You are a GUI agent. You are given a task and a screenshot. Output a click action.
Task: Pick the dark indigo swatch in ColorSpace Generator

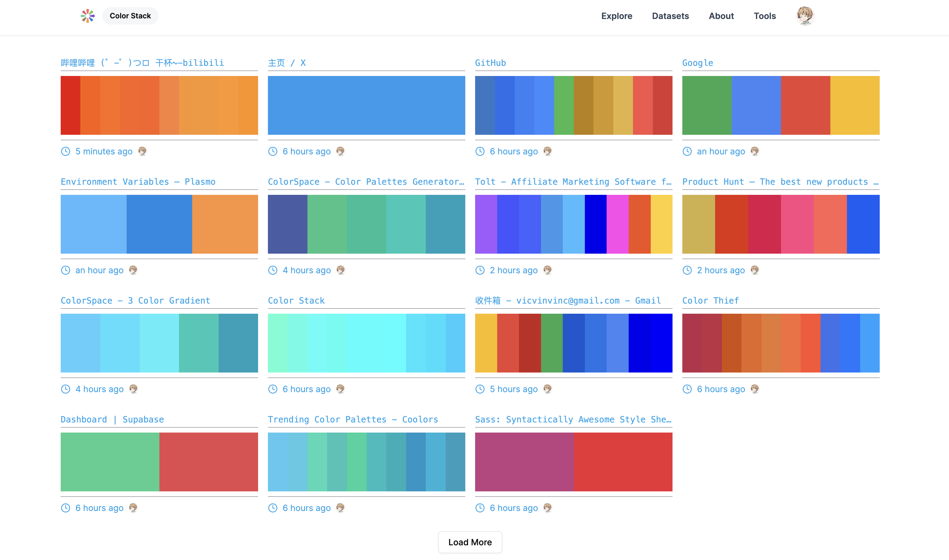(x=288, y=224)
